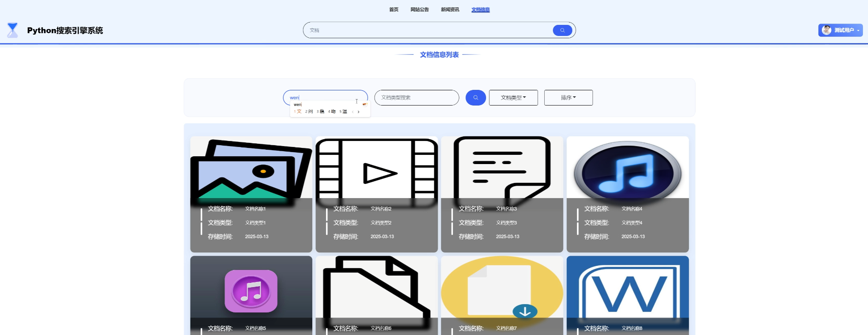Focus the document name field containing wen
Image resolution: width=868 pixels, height=335 pixels.
[325, 98]
